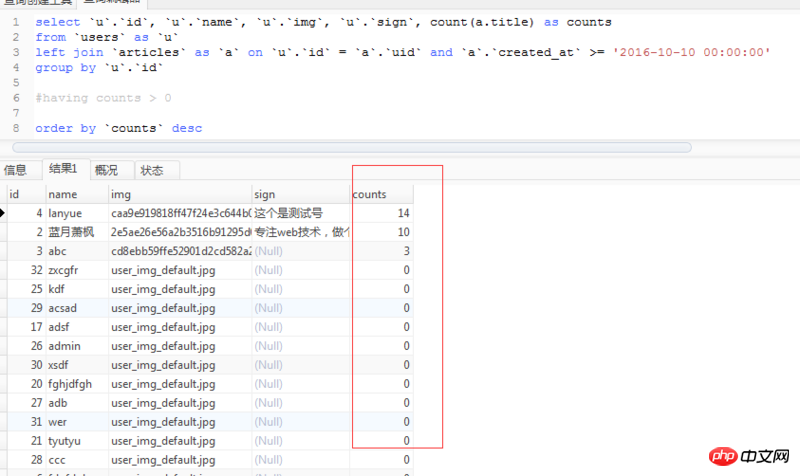Screen dimensions: 800x476
Task: Click the abc name cell
Action: pyautogui.click(x=58, y=251)
